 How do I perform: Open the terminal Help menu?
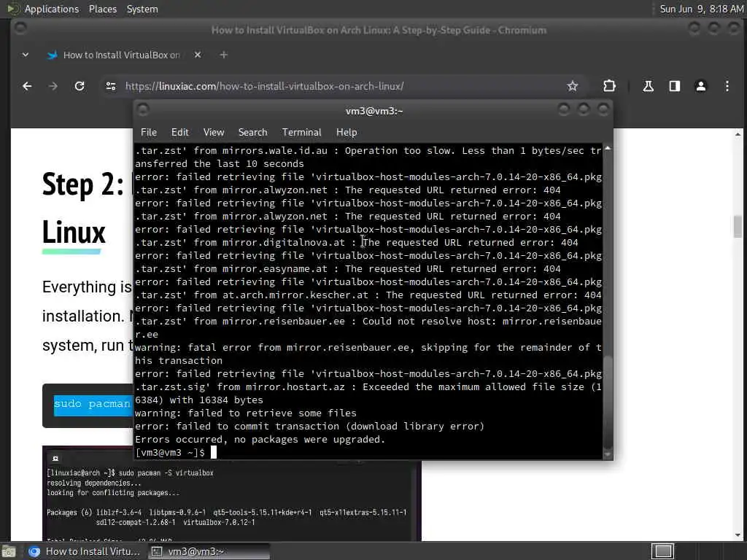(x=347, y=133)
